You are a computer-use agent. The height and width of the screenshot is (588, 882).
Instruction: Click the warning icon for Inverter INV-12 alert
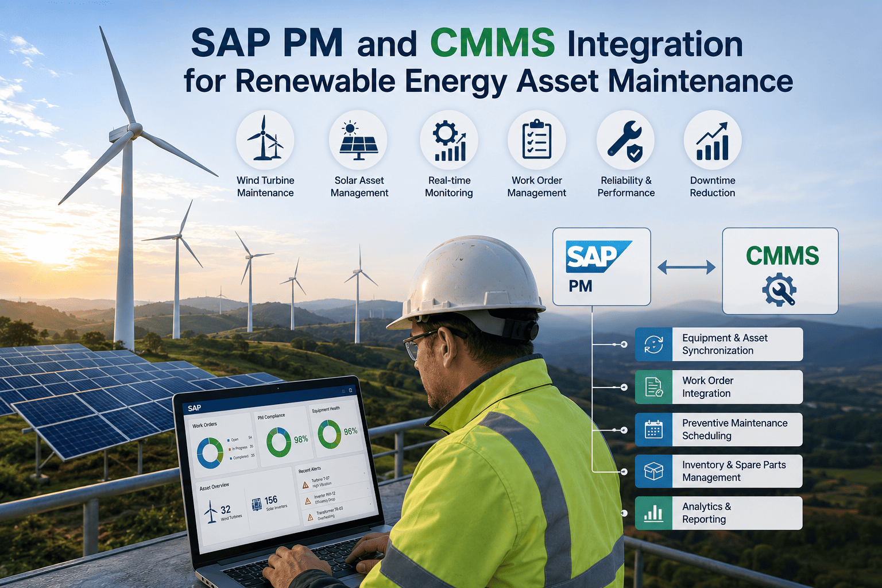308,501
